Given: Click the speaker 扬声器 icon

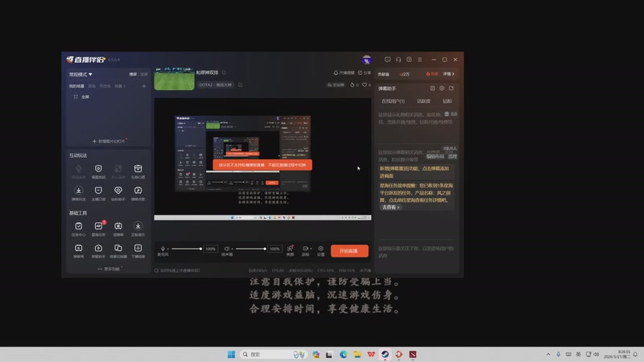Looking at the screenshot, I should 226,249.
